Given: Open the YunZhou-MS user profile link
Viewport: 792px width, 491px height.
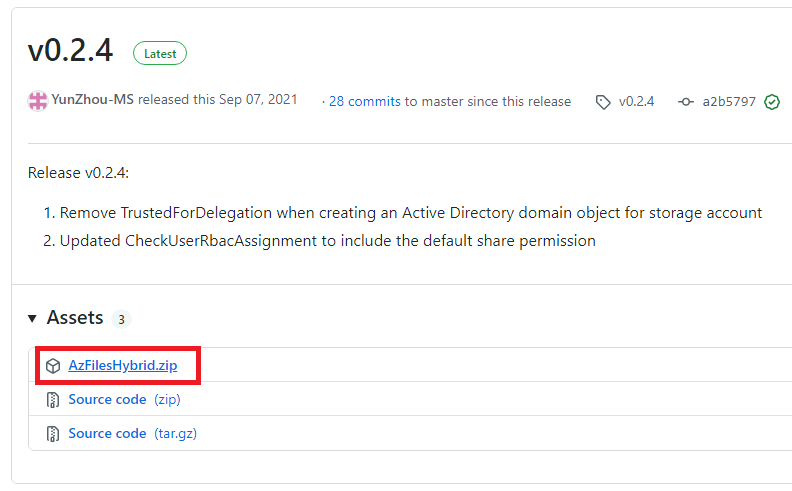Looking at the screenshot, I should pyautogui.click(x=92, y=100).
